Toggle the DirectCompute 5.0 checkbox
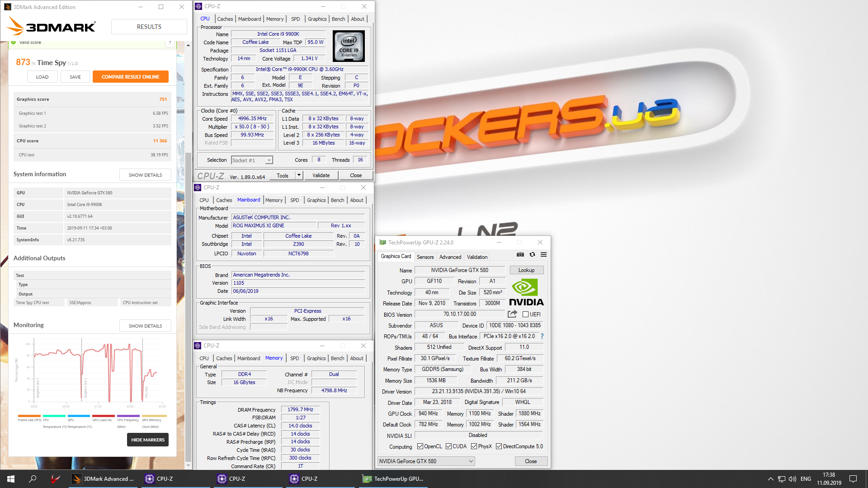The height and width of the screenshot is (488, 868). (x=499, y=446)
